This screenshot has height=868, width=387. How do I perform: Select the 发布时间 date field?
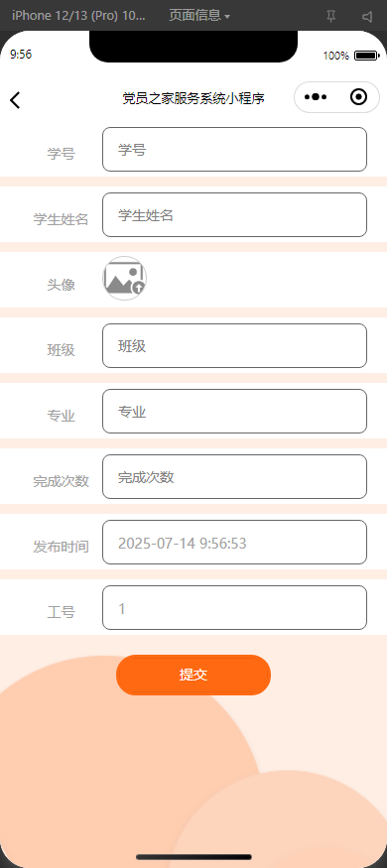(235, 543)
